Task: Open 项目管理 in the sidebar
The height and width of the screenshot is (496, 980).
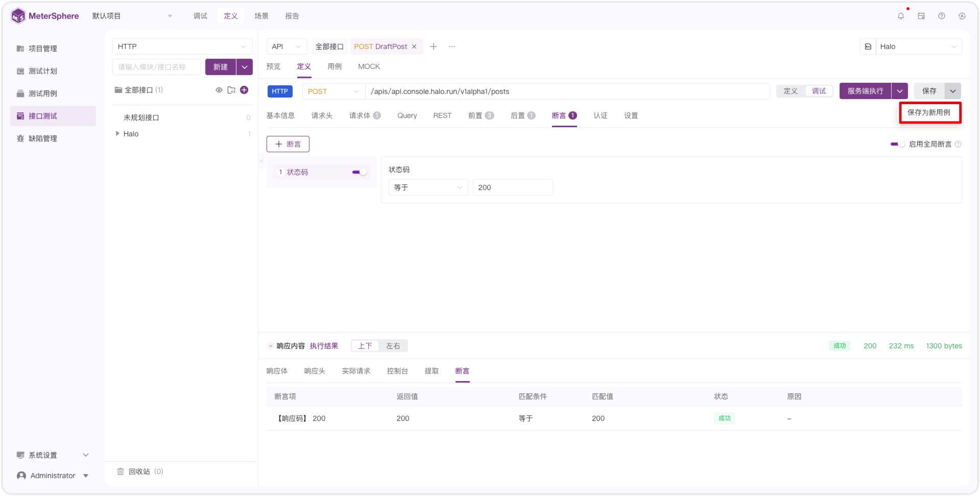Action: coord(54,49)
